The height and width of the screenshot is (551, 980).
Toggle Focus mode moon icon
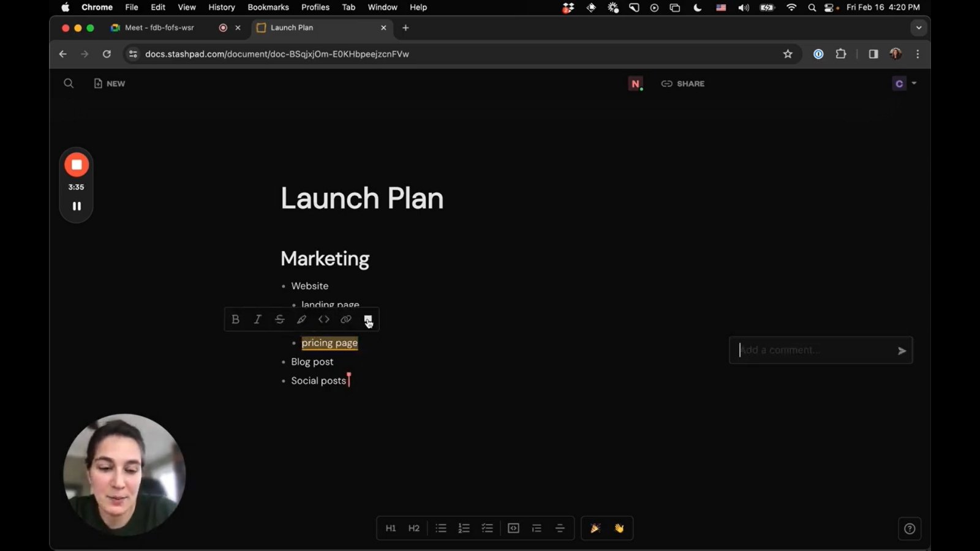pos(697,7)
